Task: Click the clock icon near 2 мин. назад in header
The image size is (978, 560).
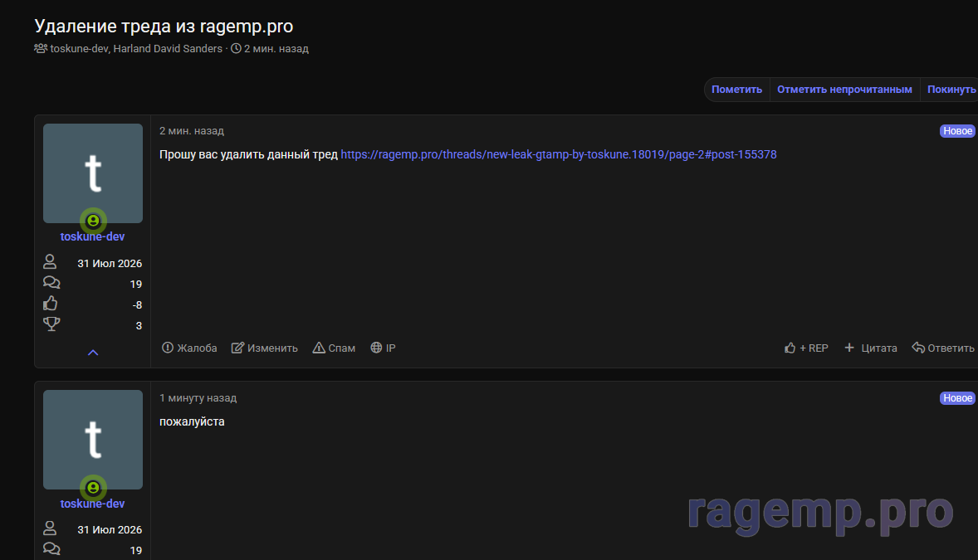Action: click(x=236, y=49)
